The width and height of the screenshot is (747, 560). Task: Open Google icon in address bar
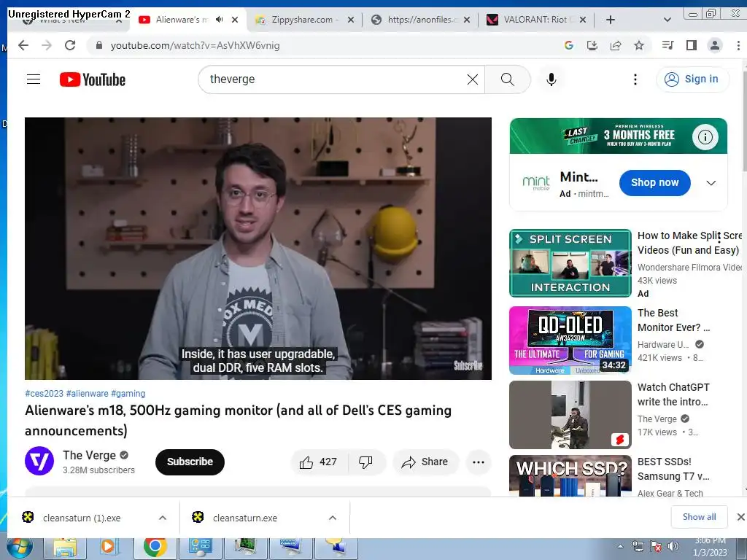568,45
